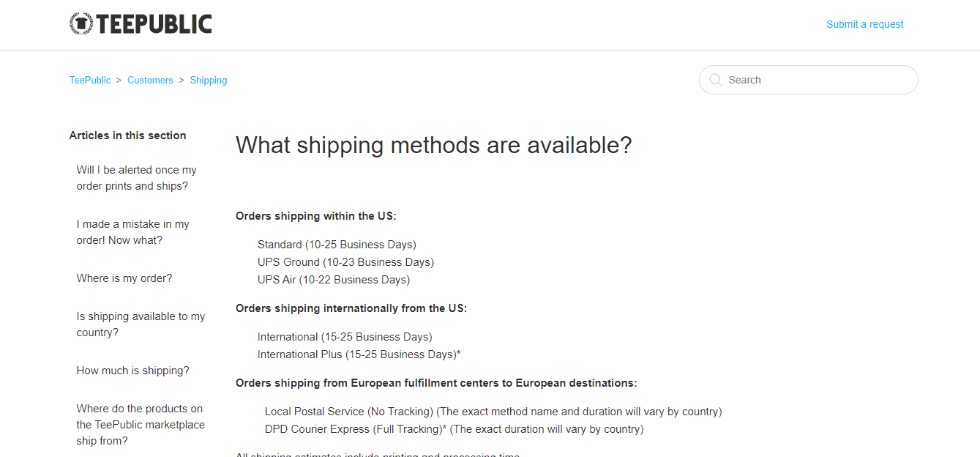980x457 pixels.
Task: Click the 'DPD Courier Express' shipping line
Action: click(x=455, y=429)
